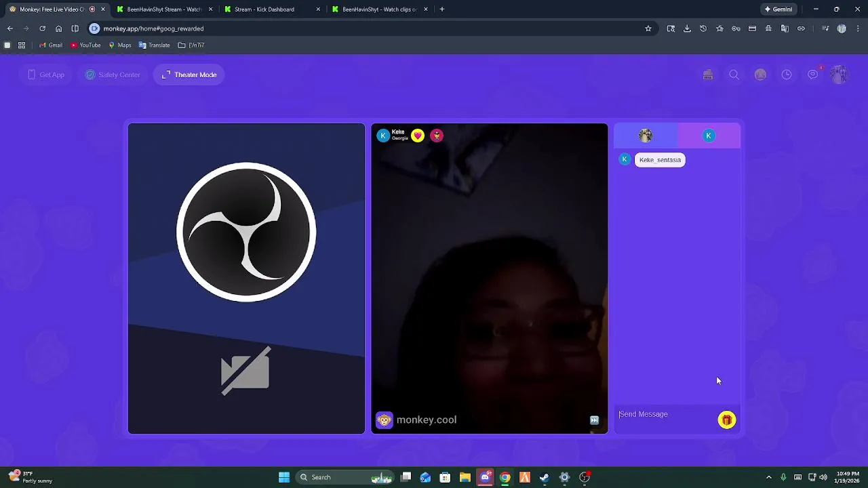This screenshot has height=488, width=868.
Task: Click the taskbar Search box
Action: pos(346,477)
